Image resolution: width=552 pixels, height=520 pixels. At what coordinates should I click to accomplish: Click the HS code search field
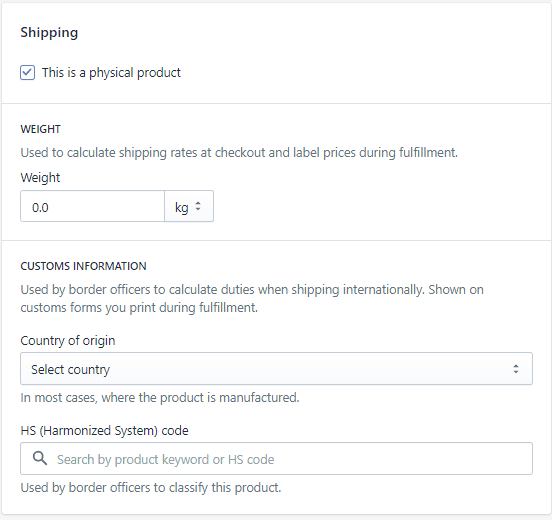pos(276,459)
